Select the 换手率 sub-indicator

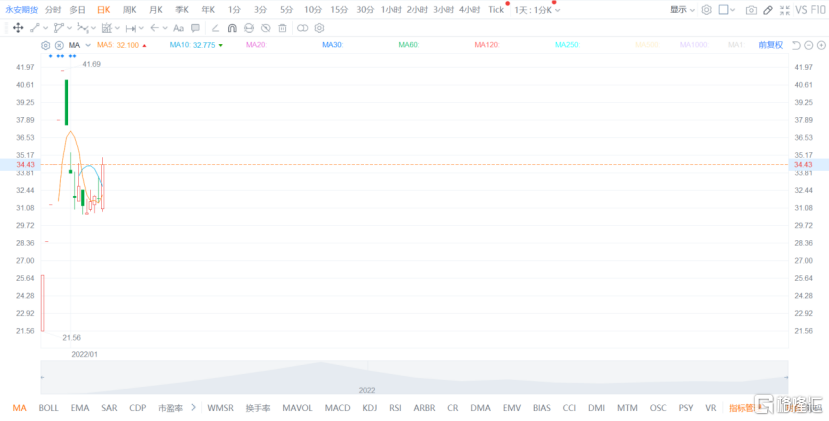tap(258, 408)
